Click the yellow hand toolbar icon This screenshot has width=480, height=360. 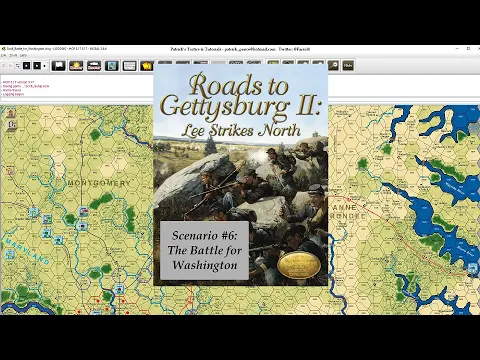tap(147, 66)
